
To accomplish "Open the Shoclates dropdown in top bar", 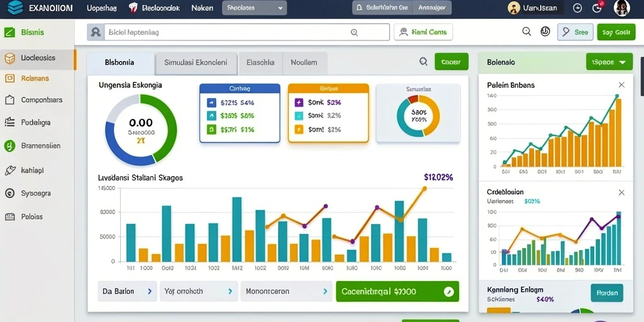I will [x=254, y=8].
